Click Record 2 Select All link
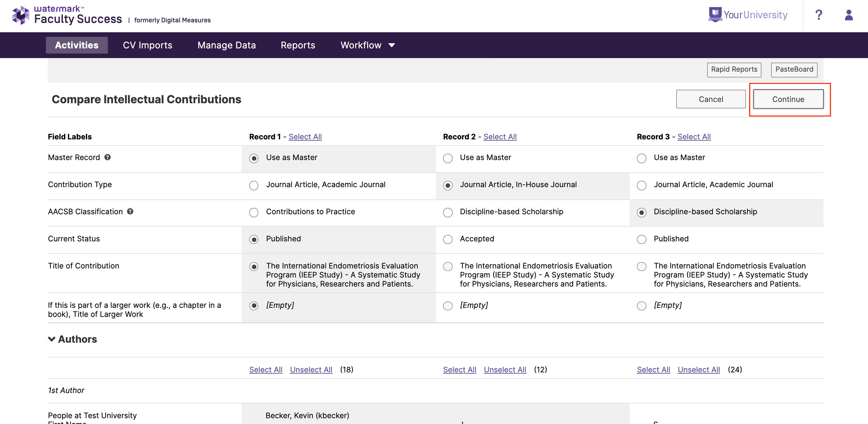Viewport: 868px width, 424px height. point(500,137)
